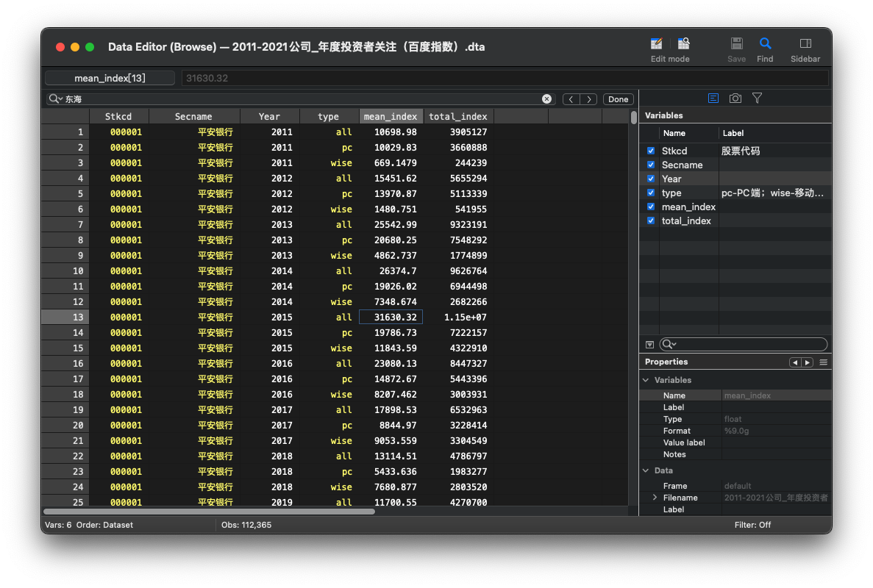
Task: Uncheck the Secname variable checkbox
Action: [651, 165]
